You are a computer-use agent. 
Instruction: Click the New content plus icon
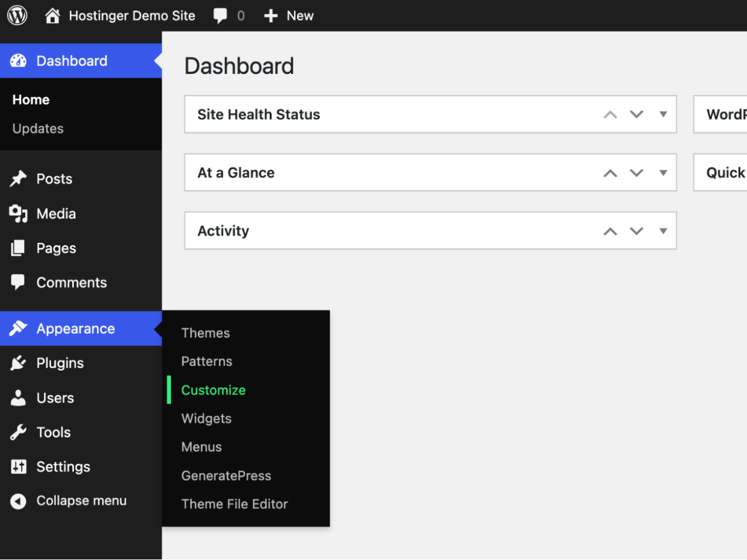tap(269, 16)
